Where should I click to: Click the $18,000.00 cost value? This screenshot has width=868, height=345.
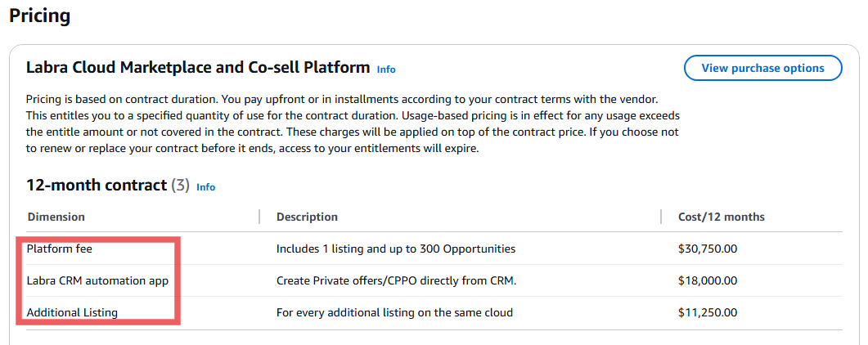pos(708,281)
